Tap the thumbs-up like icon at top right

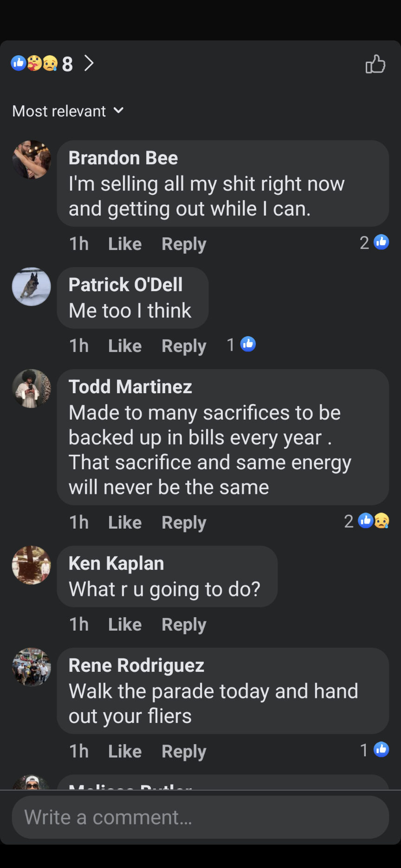375,64
